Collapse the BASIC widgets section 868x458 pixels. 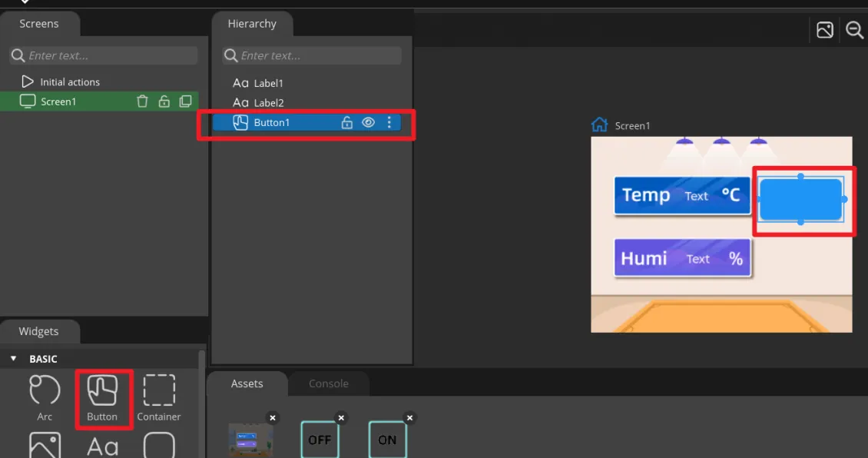(13, 359)
